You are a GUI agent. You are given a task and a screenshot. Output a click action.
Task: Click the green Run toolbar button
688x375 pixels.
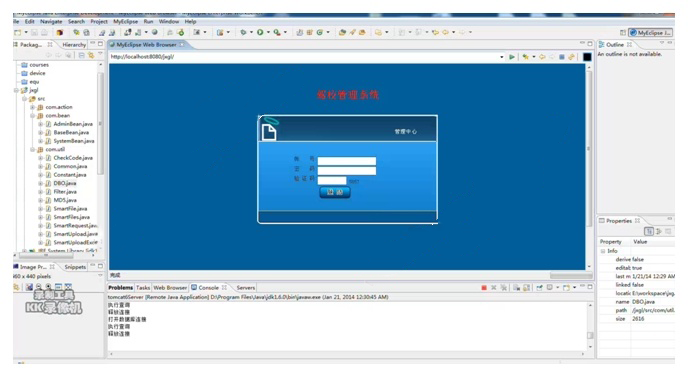click(260, 32)
